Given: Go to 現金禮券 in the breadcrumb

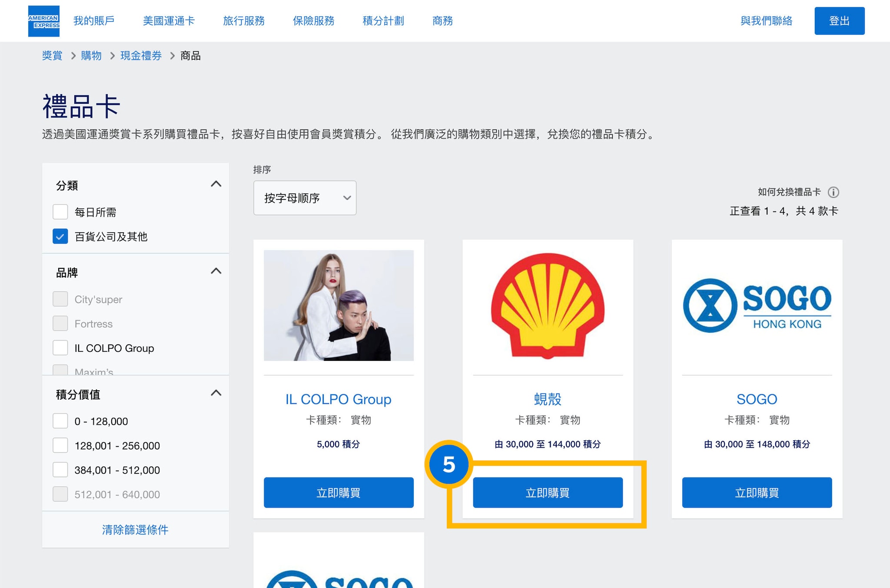Looking at the screenshot, I should coord(141,56).
